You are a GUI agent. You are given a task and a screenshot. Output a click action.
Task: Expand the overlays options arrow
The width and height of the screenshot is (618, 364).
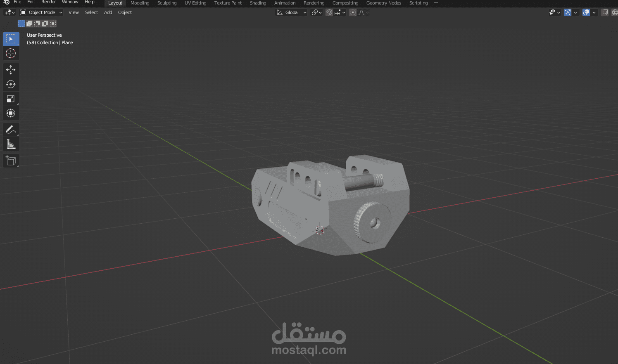tap(594, 12)
